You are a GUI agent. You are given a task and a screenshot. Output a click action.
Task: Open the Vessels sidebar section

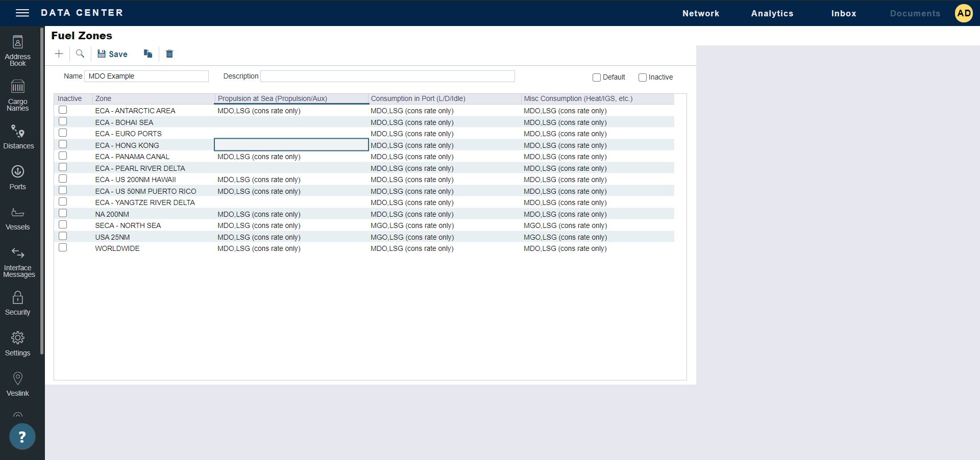[18, 218]
